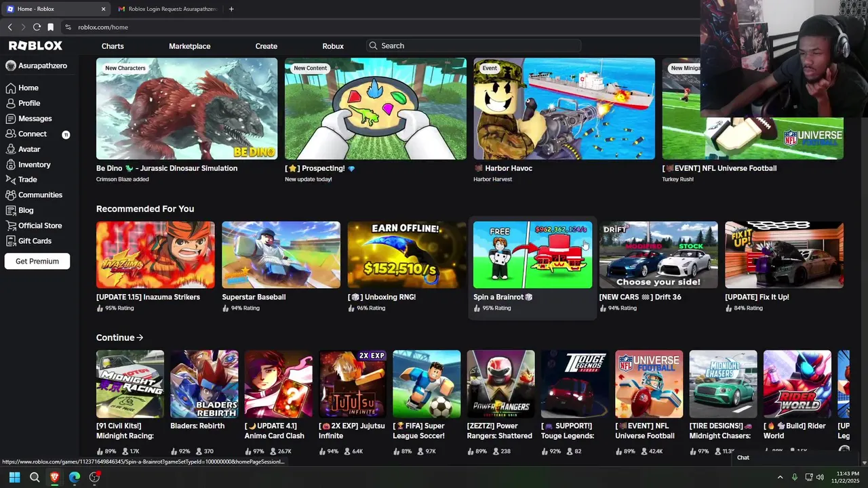Open Prospecting featured thumbnail

(376, 108)
